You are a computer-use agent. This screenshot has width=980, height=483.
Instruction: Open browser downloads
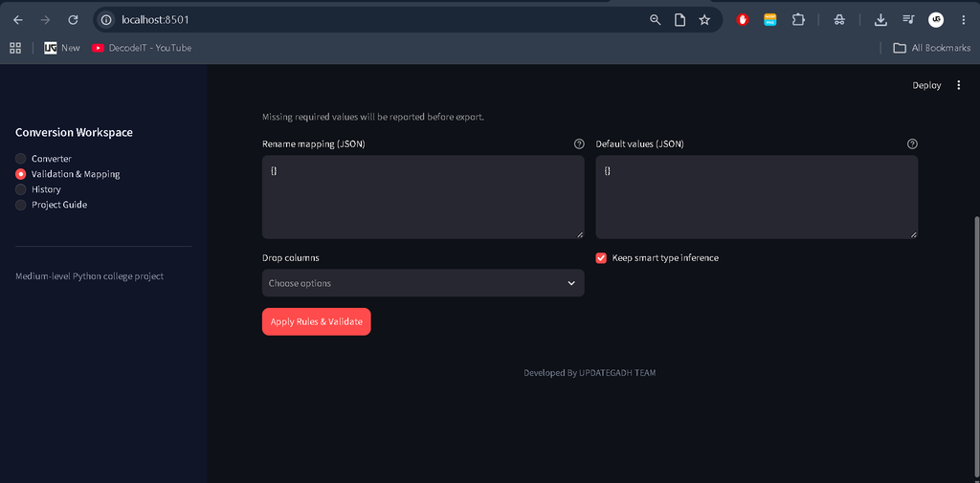tap(880, 20)
